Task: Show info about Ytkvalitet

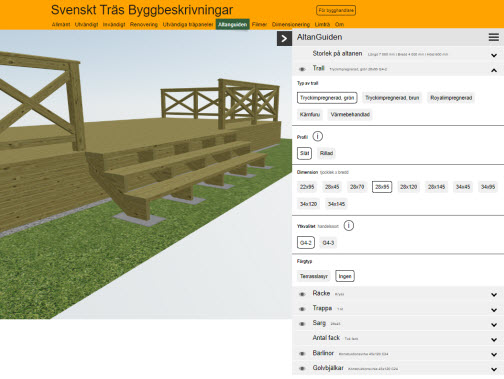Action: 349,226
